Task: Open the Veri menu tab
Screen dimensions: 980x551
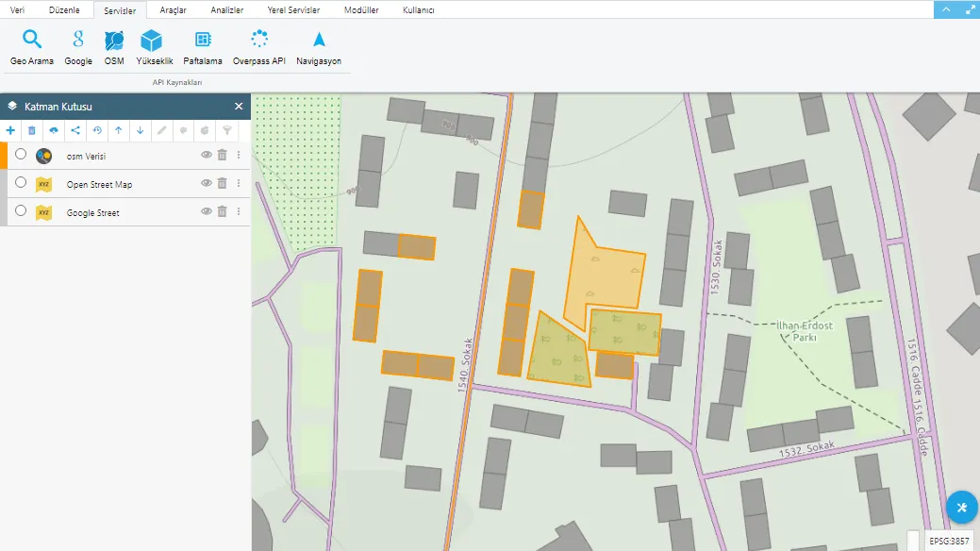Action: [x=18, y=10]
